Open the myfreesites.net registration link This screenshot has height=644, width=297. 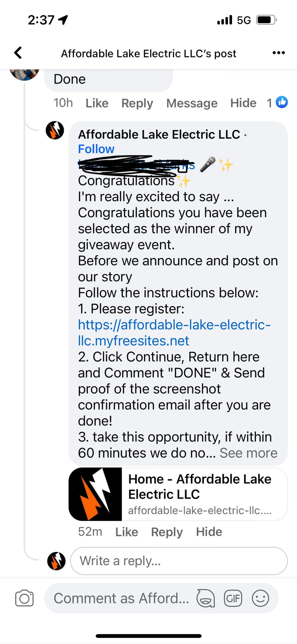tap(174, 333)
